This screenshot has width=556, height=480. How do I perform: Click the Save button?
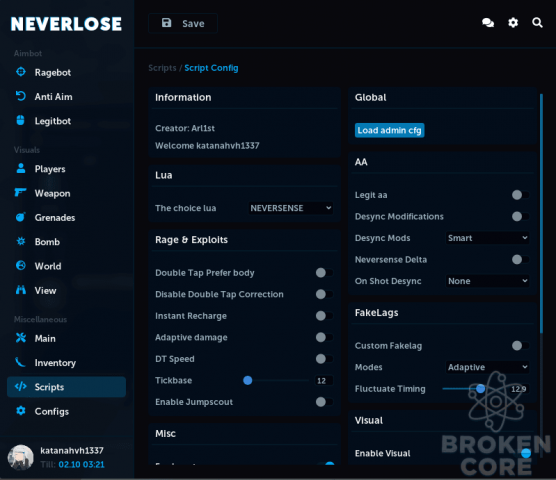[x=183, y=23]
